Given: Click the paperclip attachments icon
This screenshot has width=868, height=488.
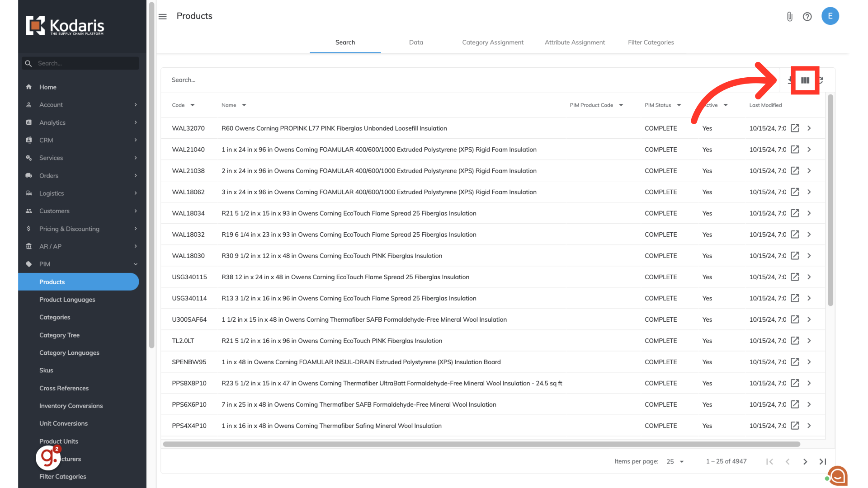Looking at the screenshot, I should [789, 17].
